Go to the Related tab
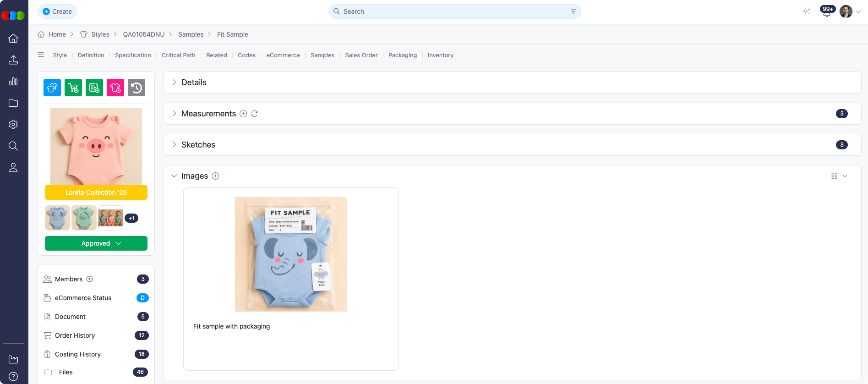Viewport: 868px width, 384px height. pos(217,55)
